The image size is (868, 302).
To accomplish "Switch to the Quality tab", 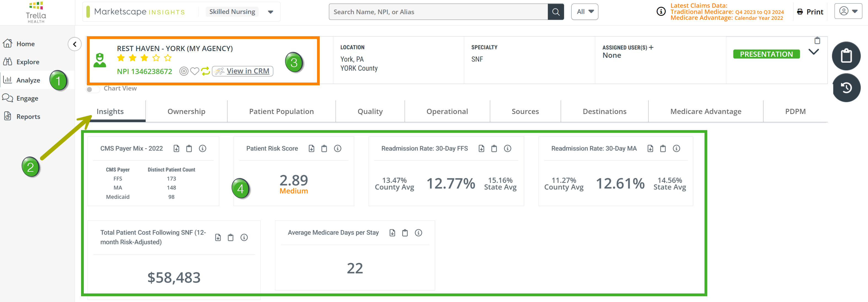I will point(370,111).
